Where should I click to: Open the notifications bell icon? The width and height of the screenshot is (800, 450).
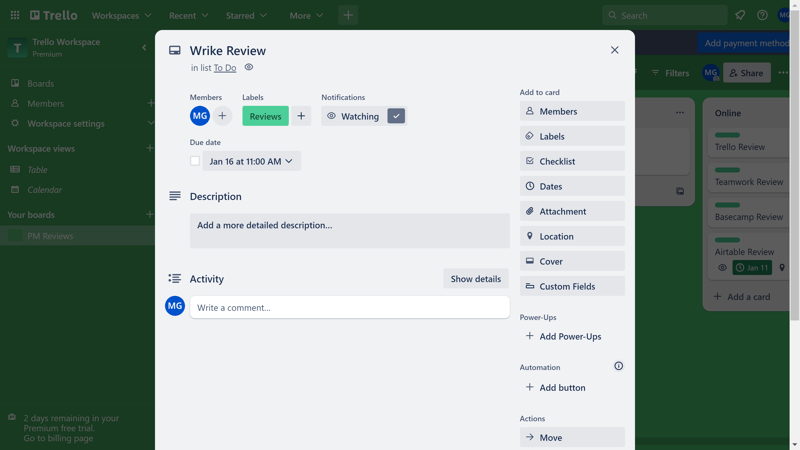pyautogui.click(x=740, y=15)
